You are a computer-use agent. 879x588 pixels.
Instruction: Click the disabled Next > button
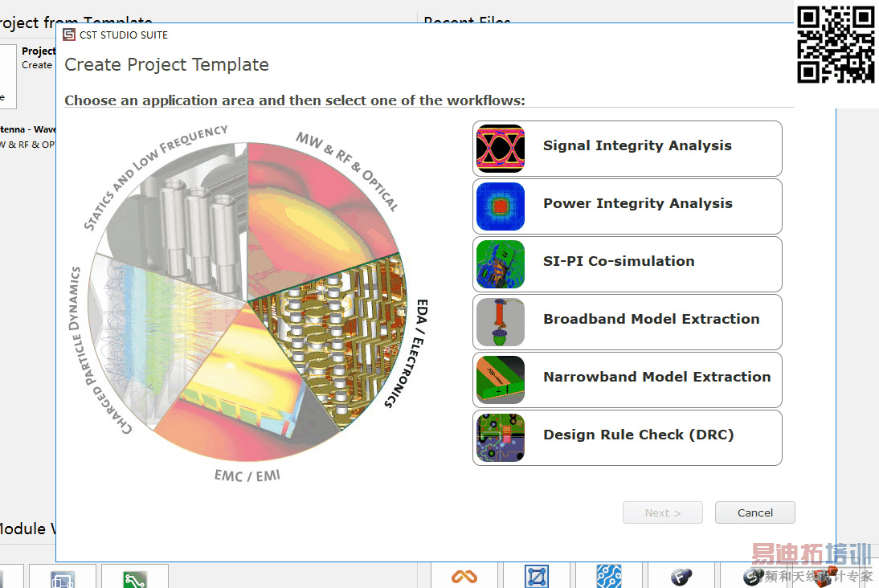(x=663, y=512)
